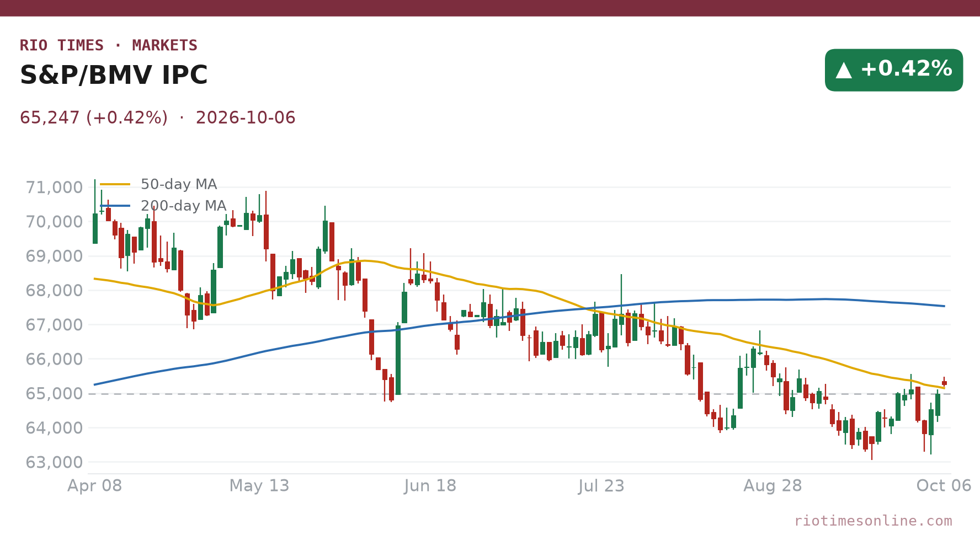Click the 63,000 y-axis label
Screen dimensions: 980x551
pyautogui.click(x=55, y=462)
